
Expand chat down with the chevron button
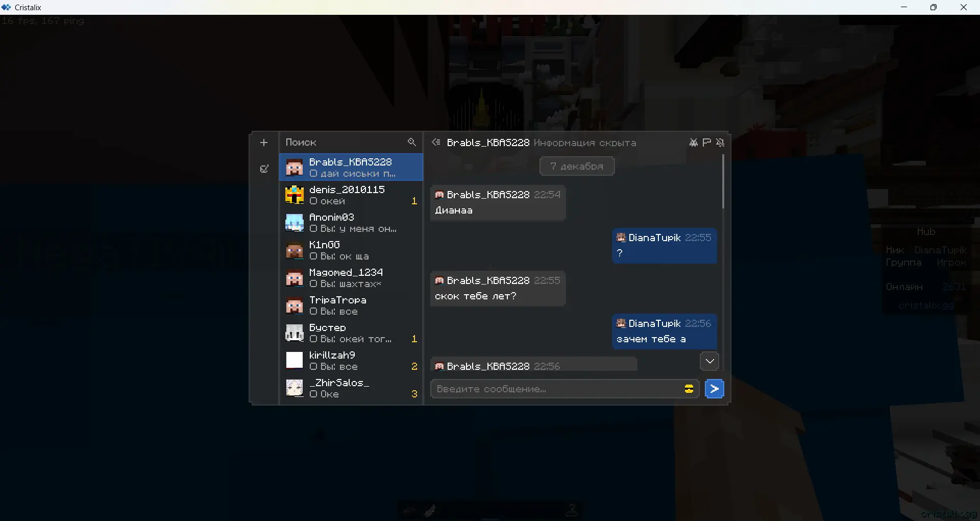709,361
